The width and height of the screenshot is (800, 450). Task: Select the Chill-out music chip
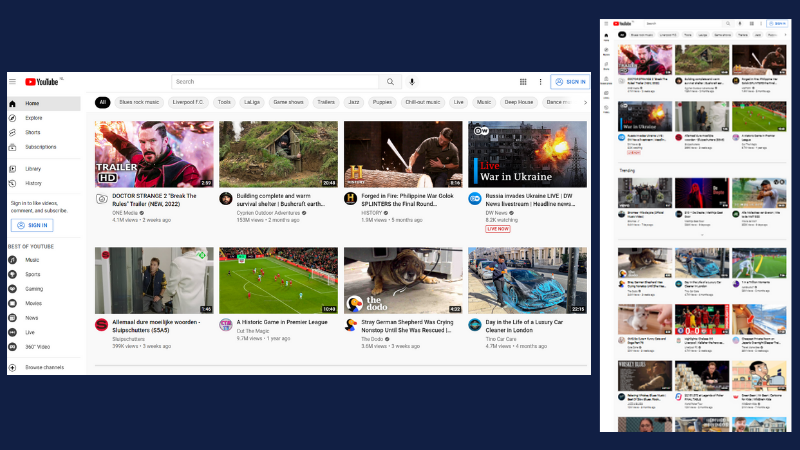click(422, 103)
